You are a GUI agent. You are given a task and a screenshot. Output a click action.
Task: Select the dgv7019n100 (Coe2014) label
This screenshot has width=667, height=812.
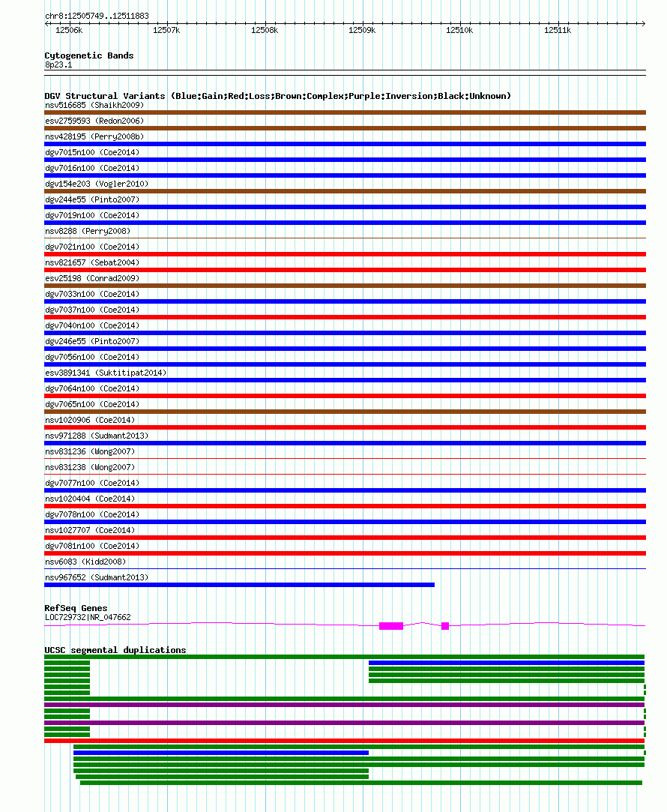pos(92,215)
